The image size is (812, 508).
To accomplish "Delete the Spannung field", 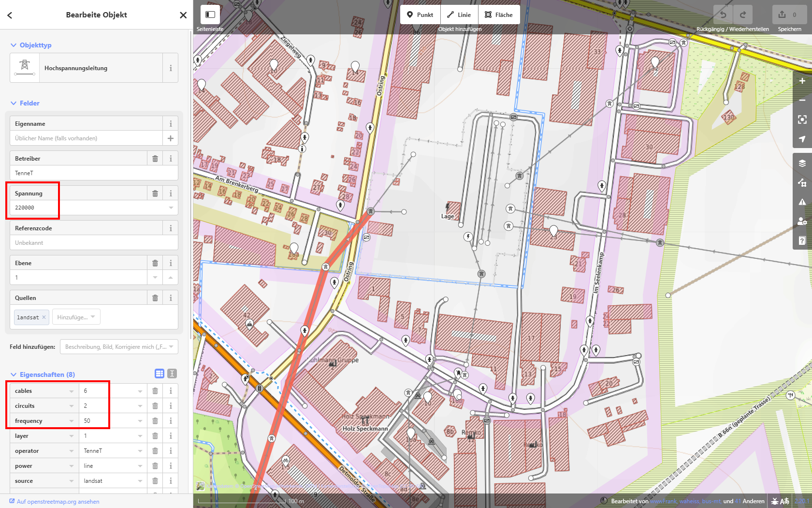I will 155,194.
